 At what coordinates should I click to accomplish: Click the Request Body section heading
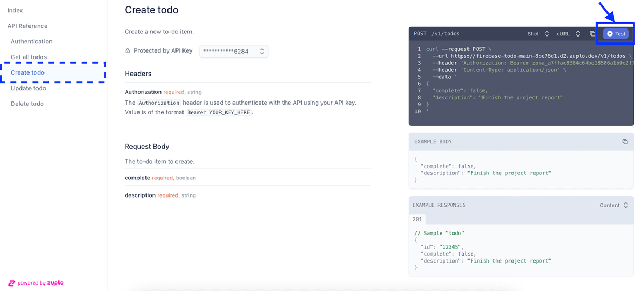(x=147, y=146)
